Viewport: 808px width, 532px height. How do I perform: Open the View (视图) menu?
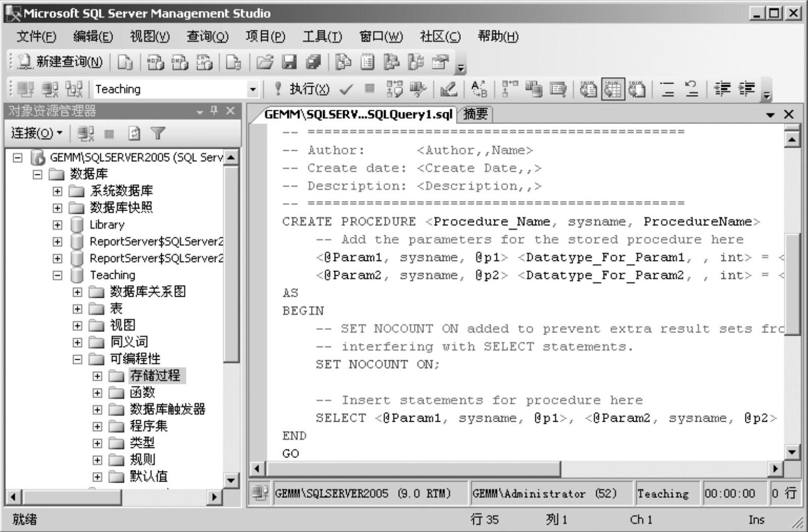pos(150,36)
